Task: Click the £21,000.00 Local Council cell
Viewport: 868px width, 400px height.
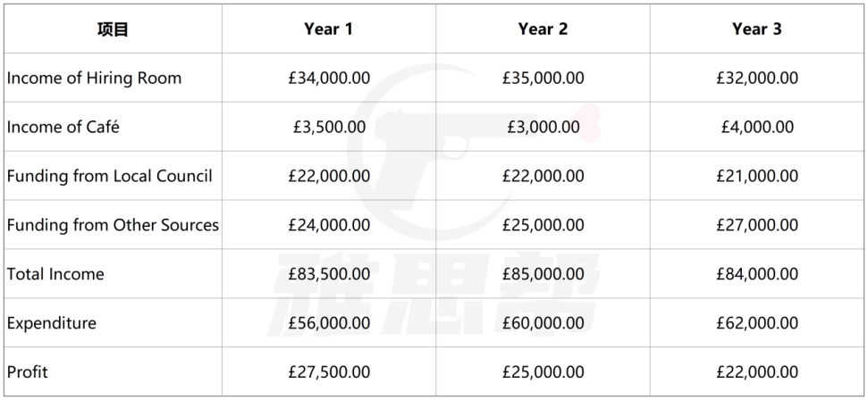Action: pos(757,176)
